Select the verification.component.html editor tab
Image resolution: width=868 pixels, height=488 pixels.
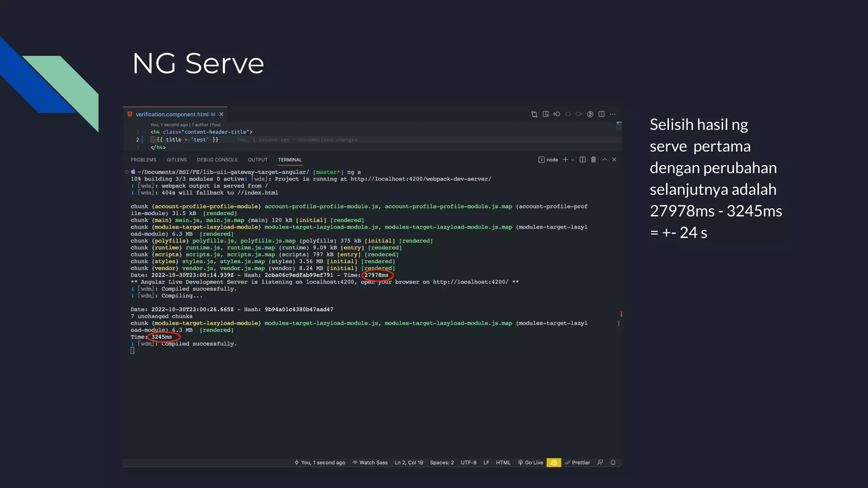tap(175, 114)
